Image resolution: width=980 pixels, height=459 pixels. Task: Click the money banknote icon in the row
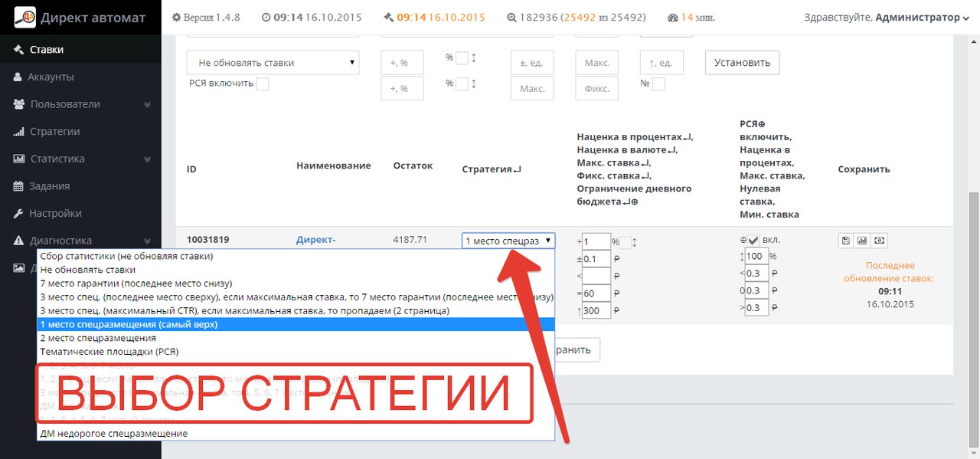click(x=879, y=241)
